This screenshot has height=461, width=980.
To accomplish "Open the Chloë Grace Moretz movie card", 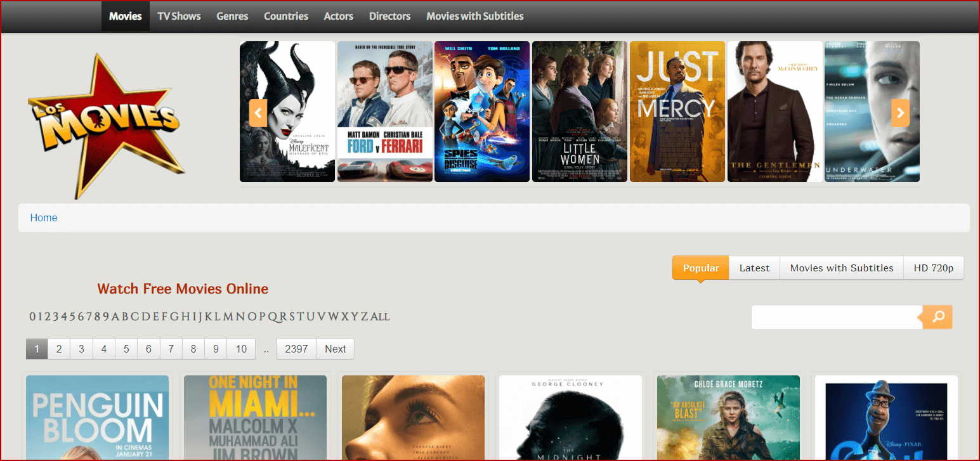I will (x=729, y=417).
